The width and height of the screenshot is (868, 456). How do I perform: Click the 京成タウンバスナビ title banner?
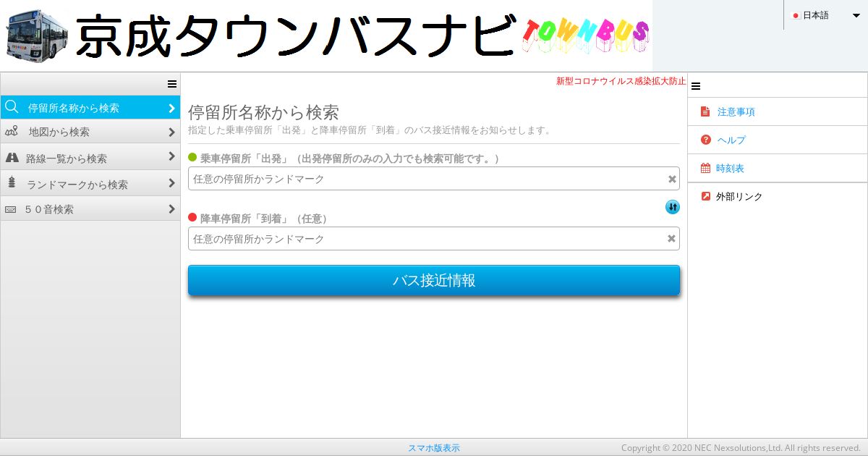click(x=295, y=36)
